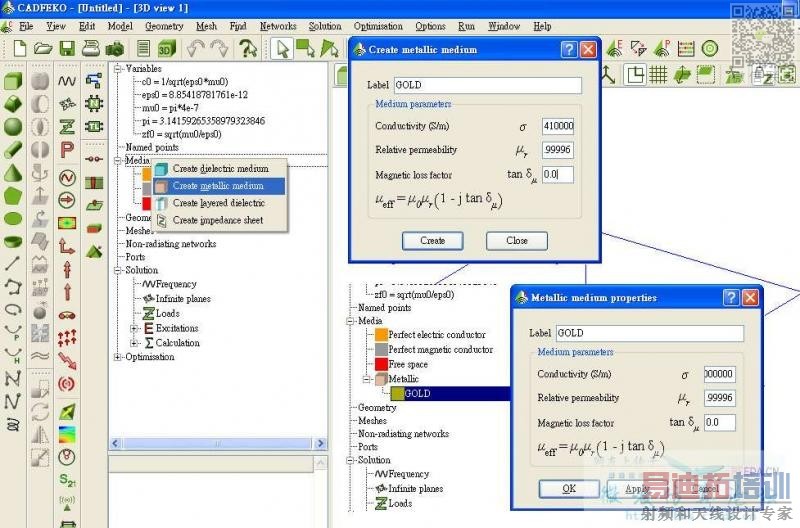Click the circular target icon in top toolbar
This screenshot has height=528, width=800.
710,48
